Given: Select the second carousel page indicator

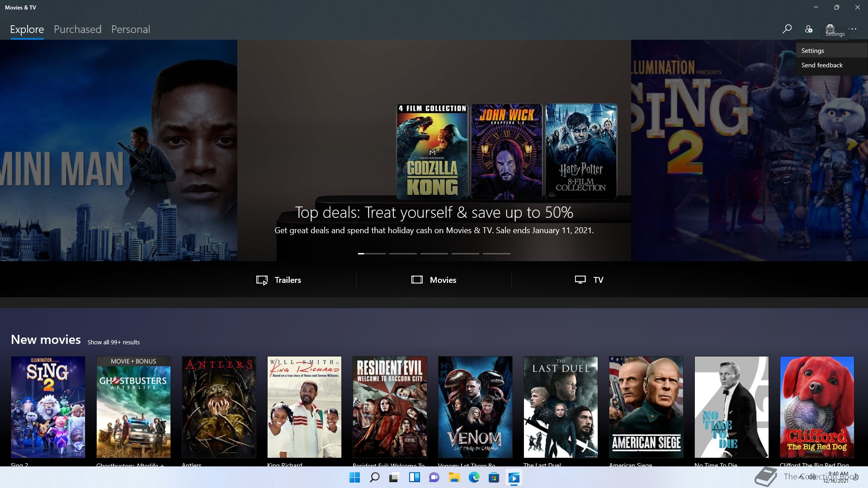Looking at the screenshot, I should coord(403,253).
